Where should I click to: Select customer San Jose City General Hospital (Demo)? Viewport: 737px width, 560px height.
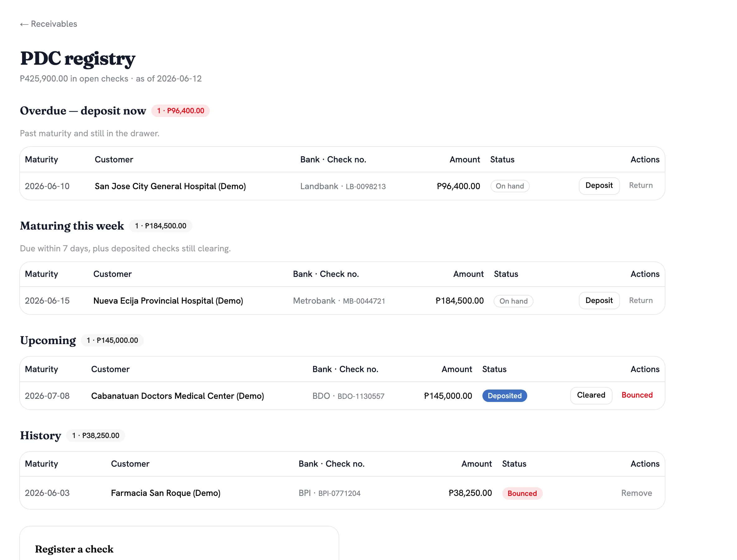click(x=170, y=186)
